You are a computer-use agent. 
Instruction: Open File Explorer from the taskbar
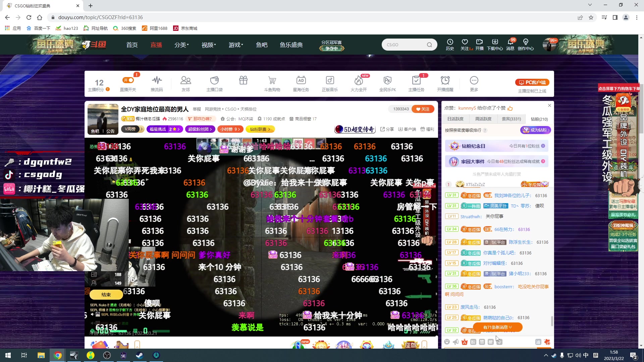[41, 355]
